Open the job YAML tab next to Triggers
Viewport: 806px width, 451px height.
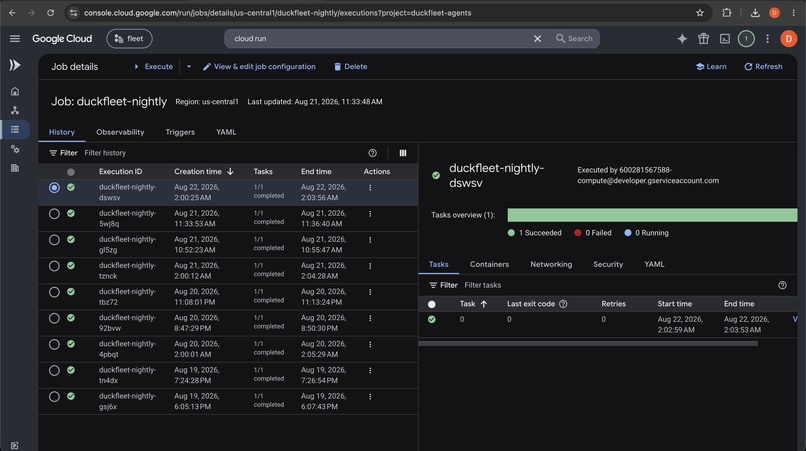226,132
